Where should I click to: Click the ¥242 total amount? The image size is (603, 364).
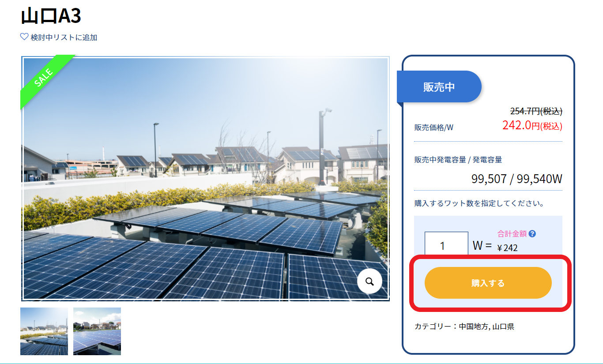pyautogui.click(x=508, y=248)
